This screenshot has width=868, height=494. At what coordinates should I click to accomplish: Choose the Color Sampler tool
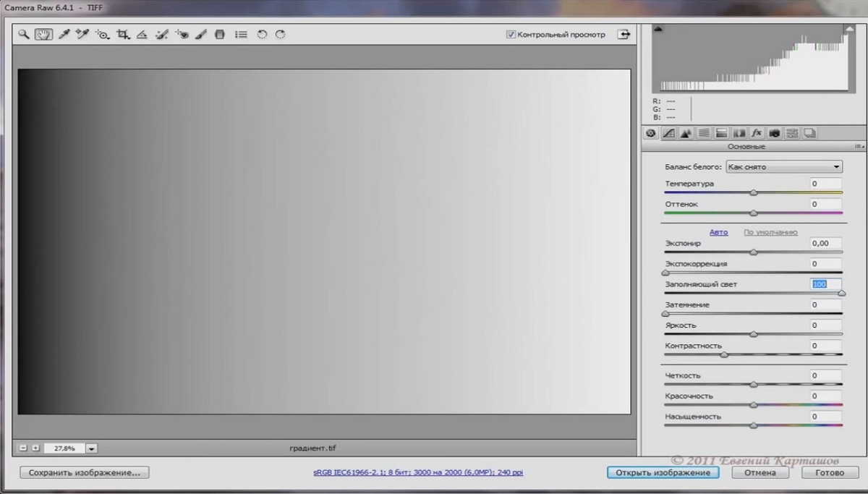[x=82, y=34]
